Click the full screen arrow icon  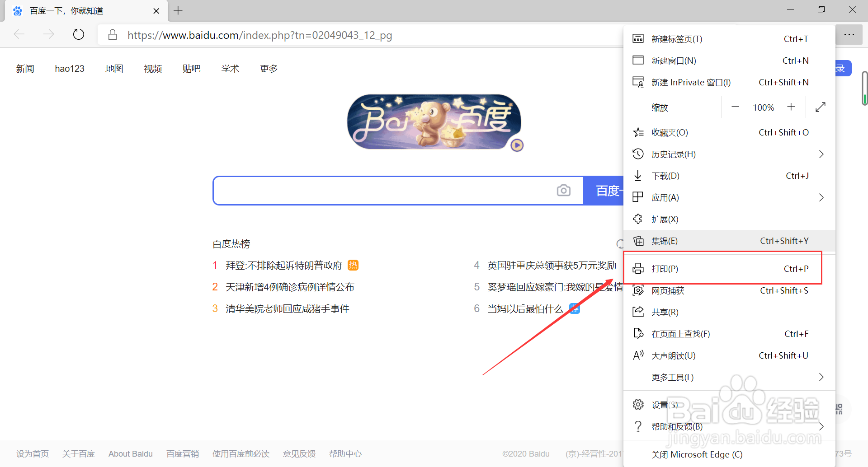(821, 107)
